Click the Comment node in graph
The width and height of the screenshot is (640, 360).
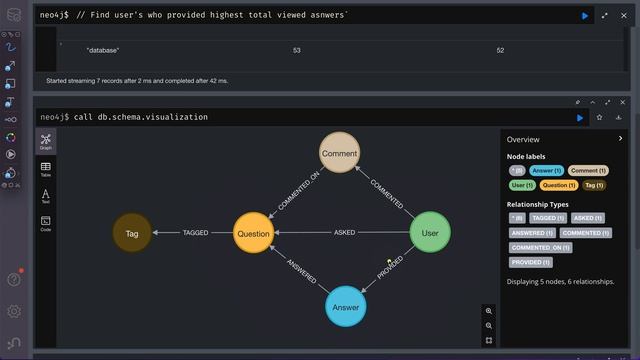[339, 153]
